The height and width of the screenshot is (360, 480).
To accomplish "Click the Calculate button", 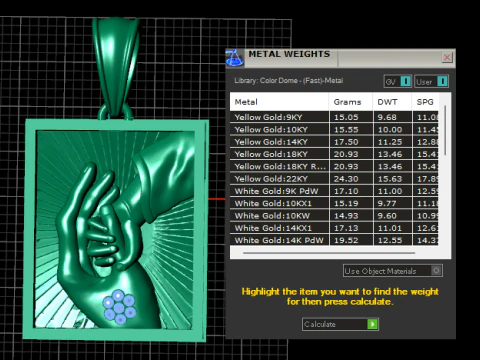I will pos(340,324).
